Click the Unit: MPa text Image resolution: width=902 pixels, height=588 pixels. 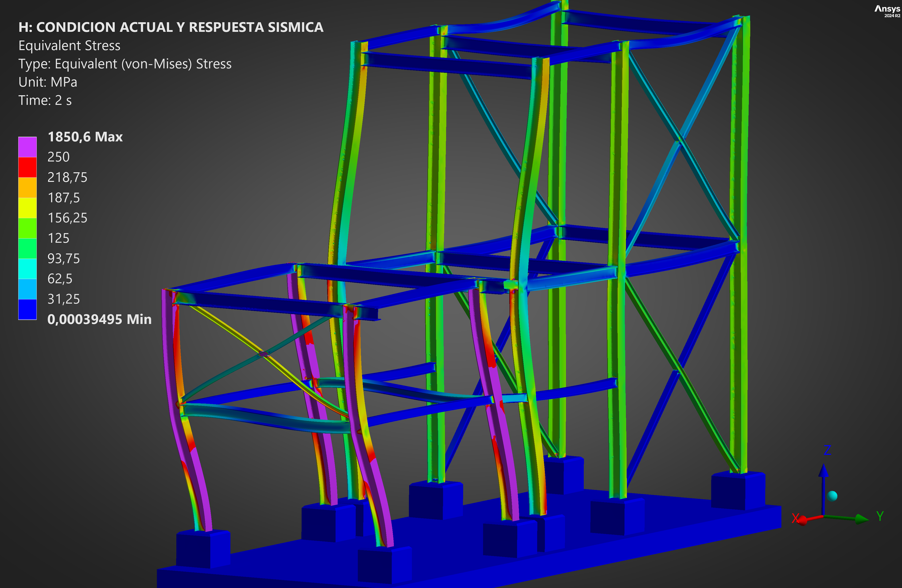click(x=48, y=82)
